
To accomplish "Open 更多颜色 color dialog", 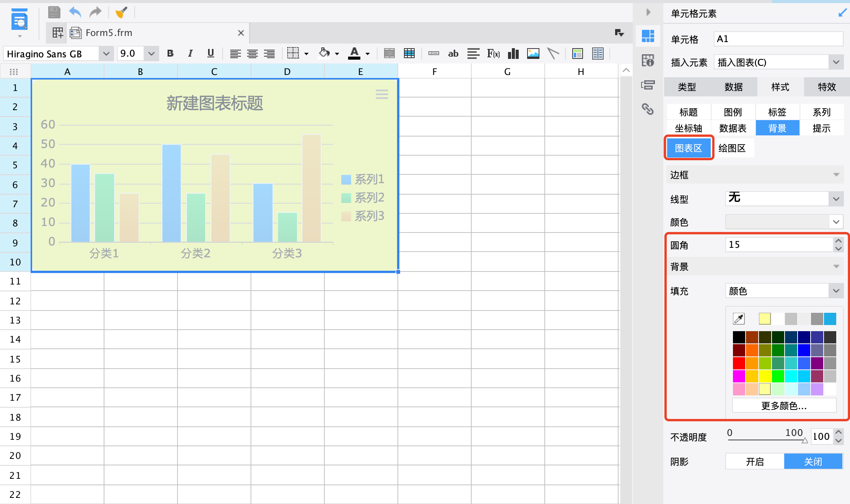I will click(x=784, y=405).
